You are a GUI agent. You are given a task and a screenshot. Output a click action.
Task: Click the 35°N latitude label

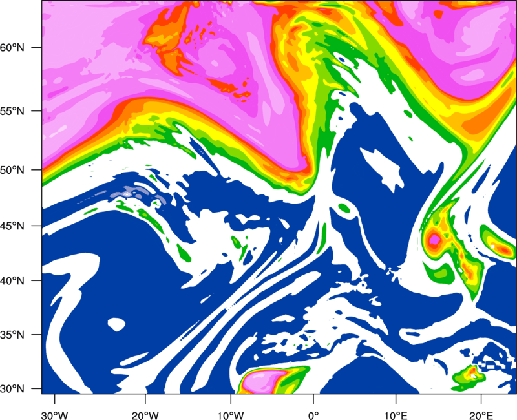[12, 335]
